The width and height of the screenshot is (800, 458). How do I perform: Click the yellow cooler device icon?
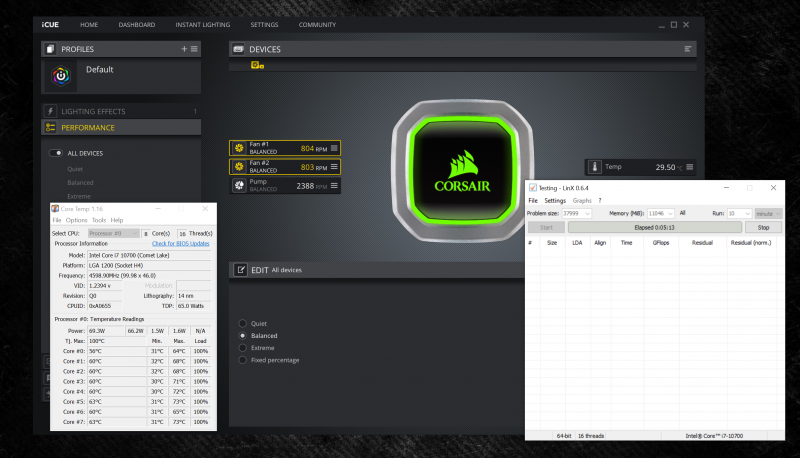(x=257, y=66)
